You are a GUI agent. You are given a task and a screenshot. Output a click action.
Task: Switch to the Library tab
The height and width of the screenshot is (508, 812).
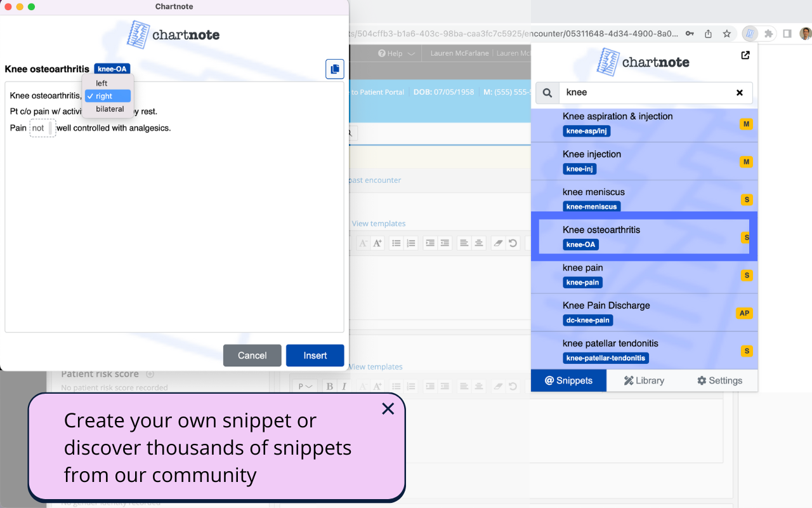pos(644,380)
